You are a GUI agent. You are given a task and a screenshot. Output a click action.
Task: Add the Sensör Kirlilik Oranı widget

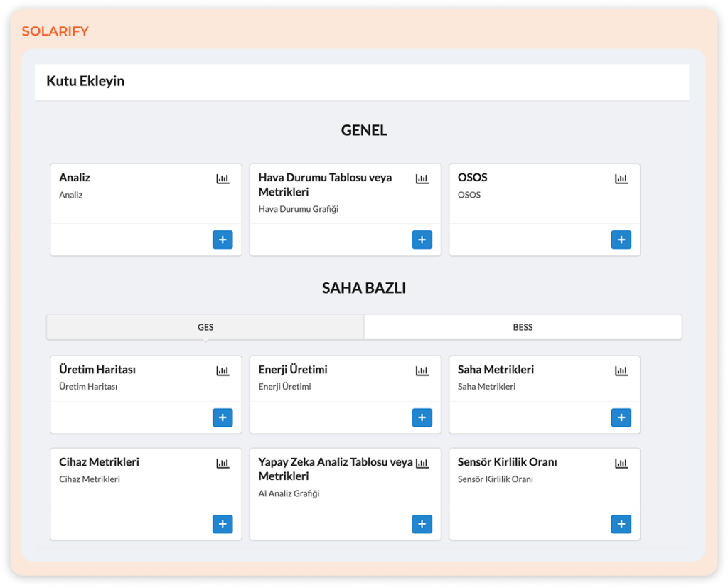[621, 524]
